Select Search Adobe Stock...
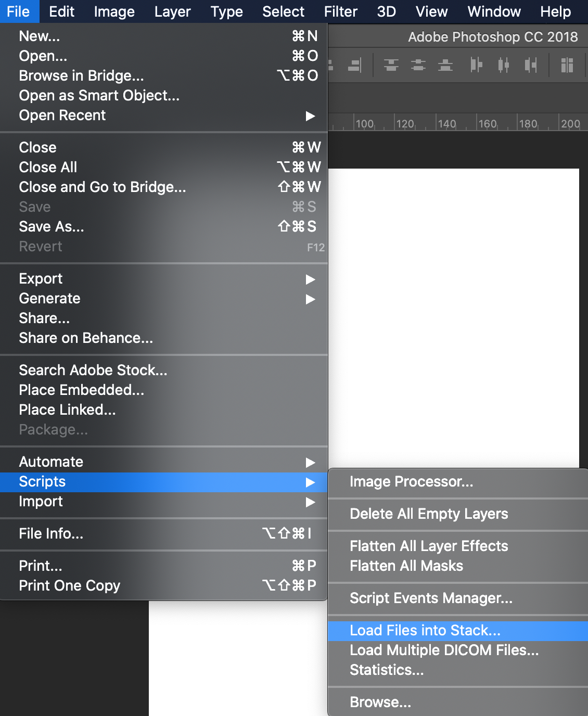 tap(164, 370)
